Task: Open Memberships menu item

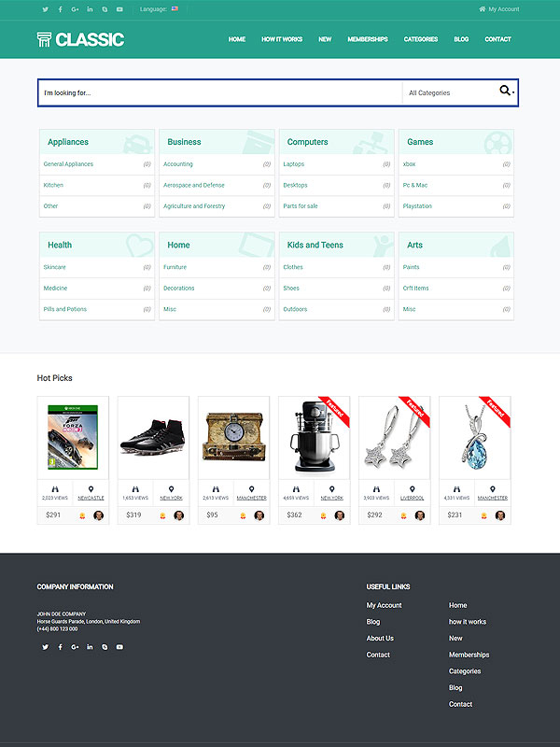Action: point(368,39)
